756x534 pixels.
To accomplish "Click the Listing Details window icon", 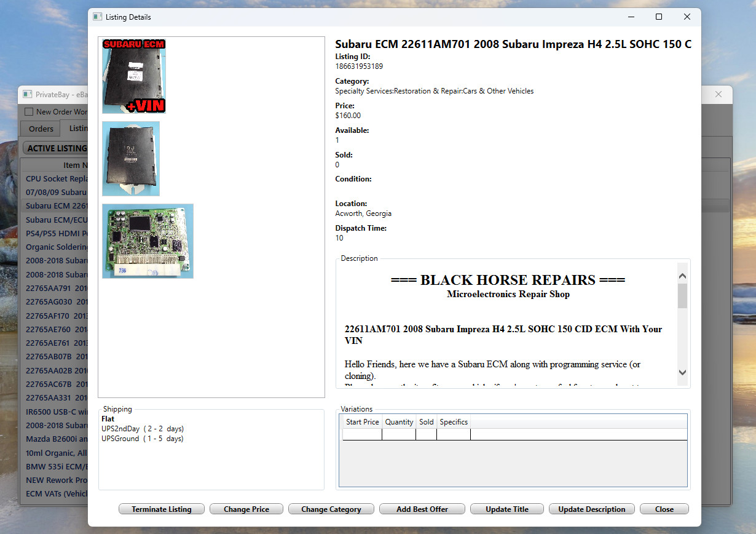I will [97, 17].
